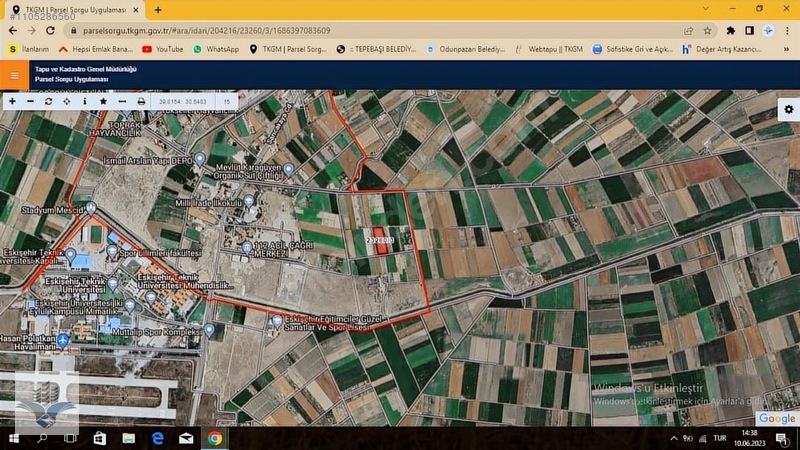Click Chrome icon on taskbar
The width and height of the screenshot is (800, 450).
pyautogui.click(x=215, y=438)
